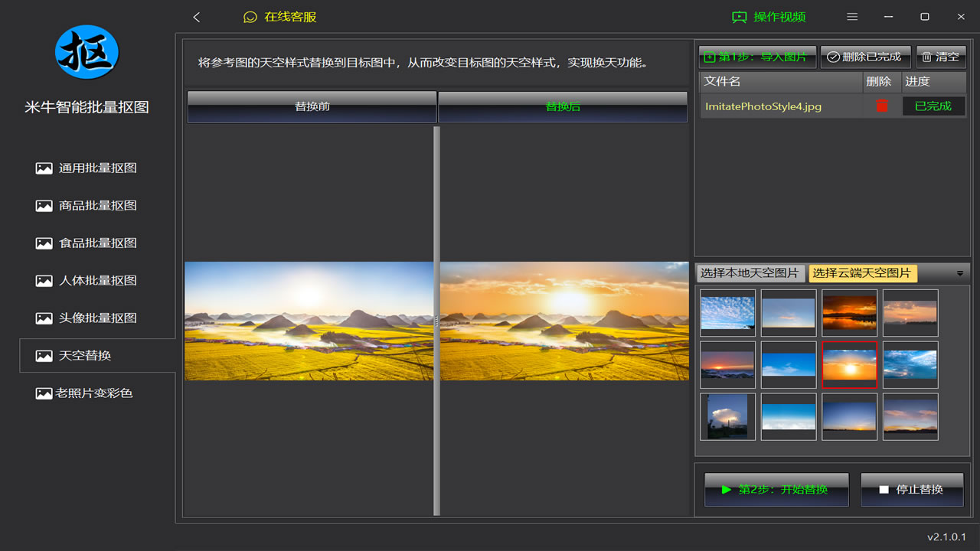The height and width of the screenshot is (551, 980).
Task: Switch to 选择云端天空图片 tab
Action: click(862, 273)
